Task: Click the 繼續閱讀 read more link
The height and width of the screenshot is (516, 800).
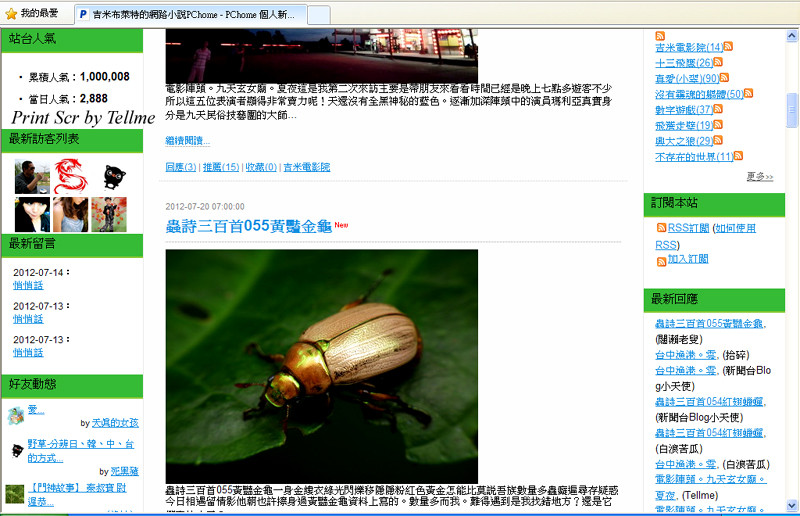Action: [187, 140]
